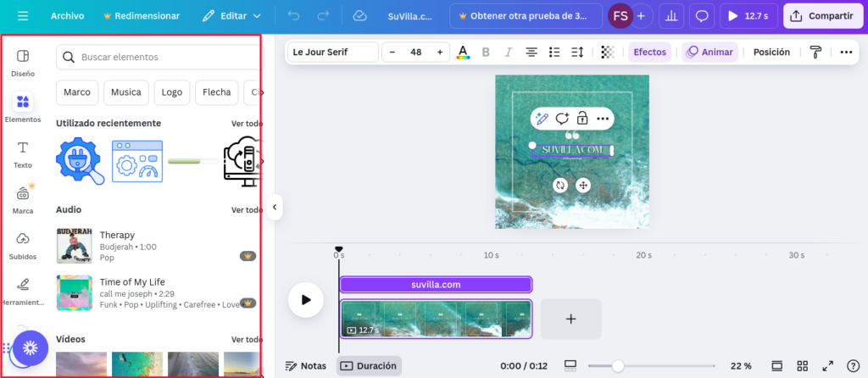The width and height of the screenshot is (868, 378).
Task: Click the Magic edit pencil icon
Action: pos(542,119)
